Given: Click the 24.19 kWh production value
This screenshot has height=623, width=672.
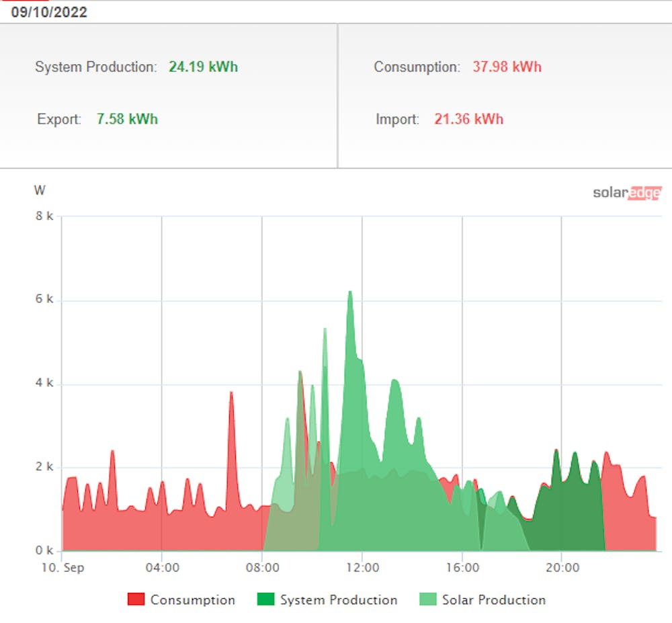Looking at the screenshot, I should [203, 67].
